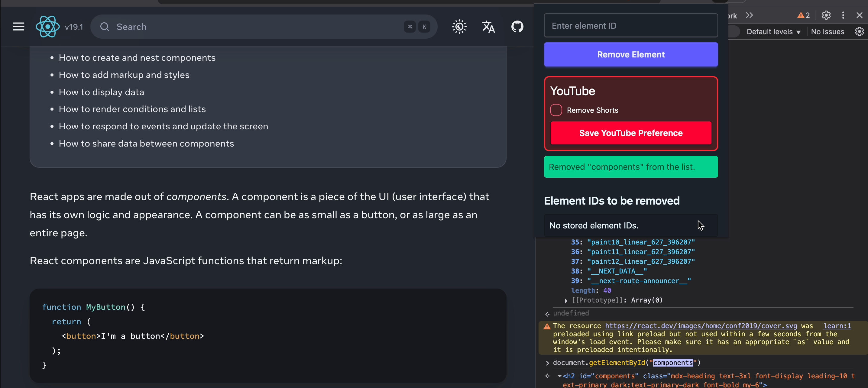Focus the Enter element ID field
The width and height of the screenshot is (868, 388).
tap(630, 26)
